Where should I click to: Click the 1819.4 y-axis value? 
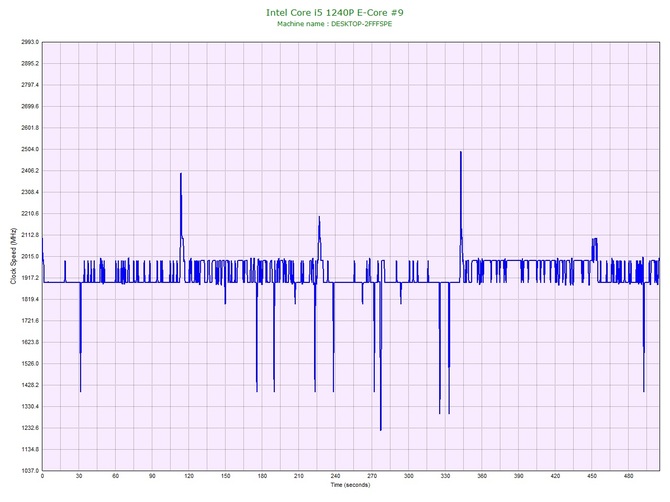(x=30, y=299)
